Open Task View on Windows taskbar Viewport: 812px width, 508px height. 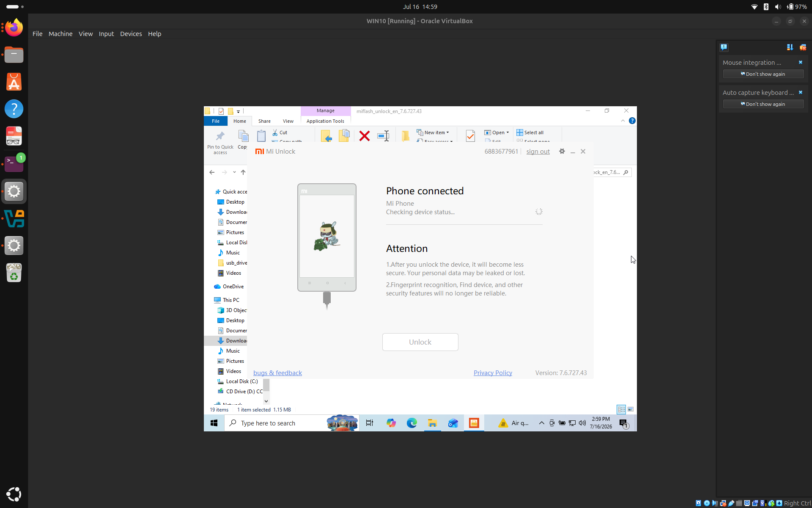(x=370, y=423)
